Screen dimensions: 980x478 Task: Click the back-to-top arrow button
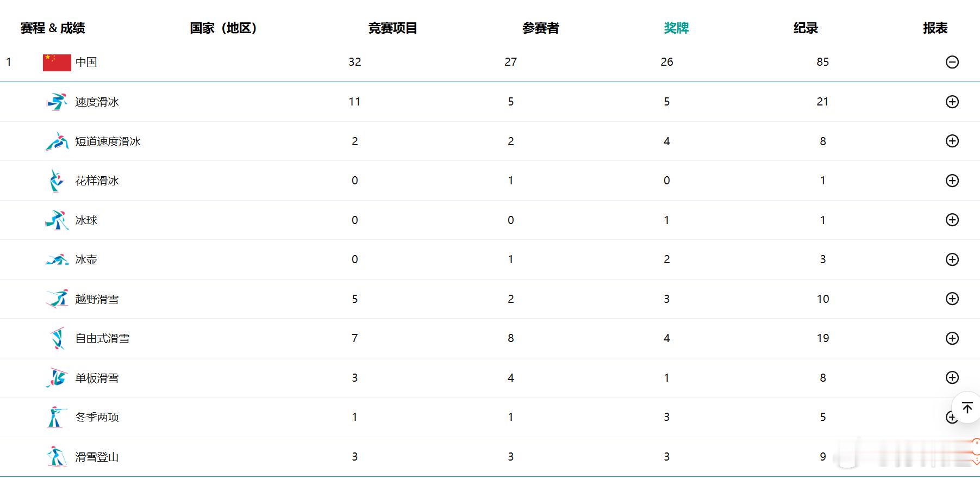(x=967, y=407)
